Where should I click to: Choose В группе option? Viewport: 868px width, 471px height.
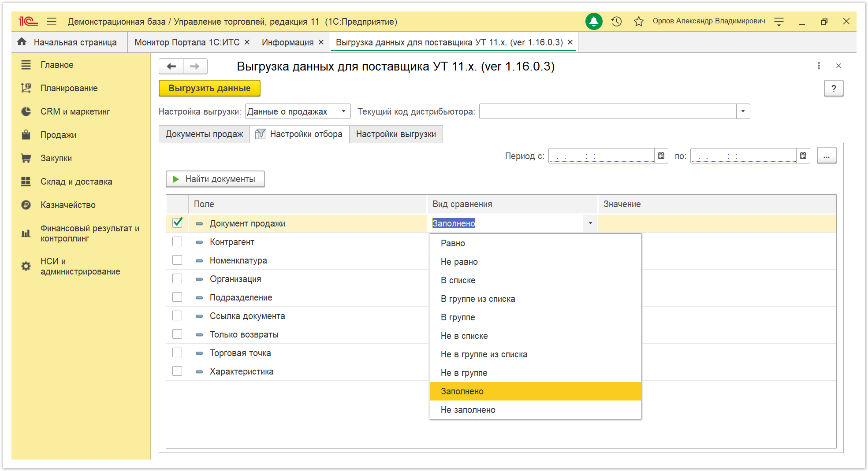[535, 317]
